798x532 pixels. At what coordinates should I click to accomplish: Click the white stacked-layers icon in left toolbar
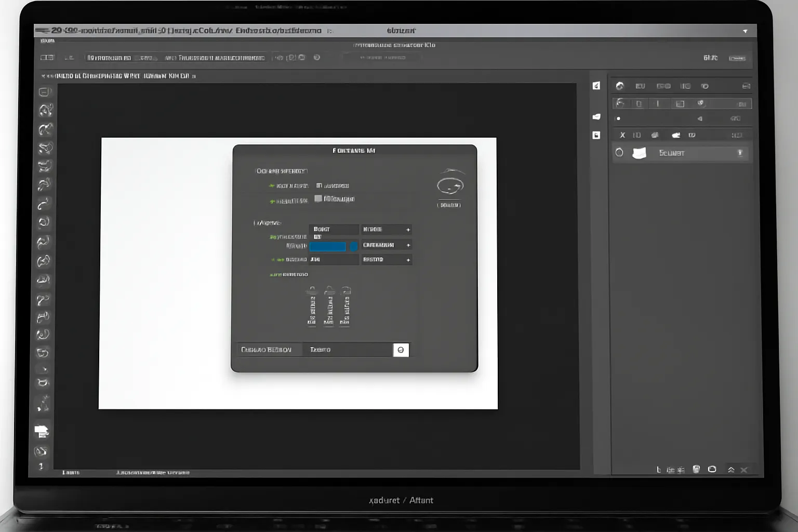point(41,431)
